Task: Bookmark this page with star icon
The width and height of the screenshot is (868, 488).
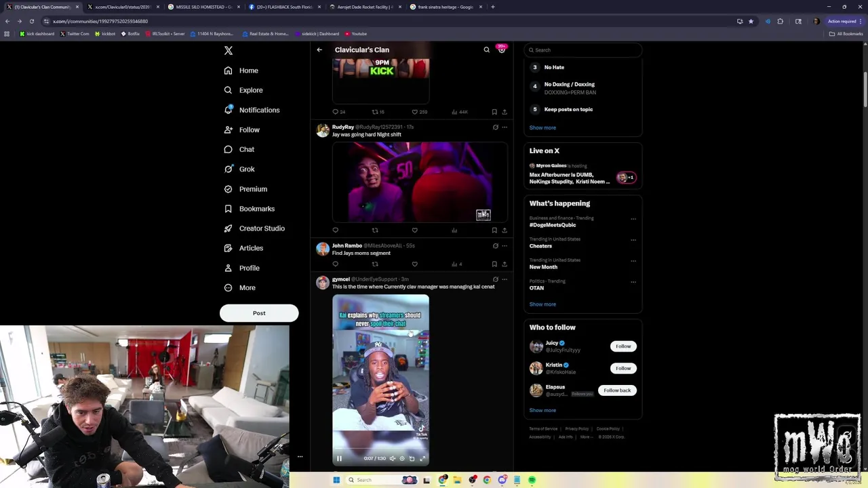Action: click(x=751, y=21)
